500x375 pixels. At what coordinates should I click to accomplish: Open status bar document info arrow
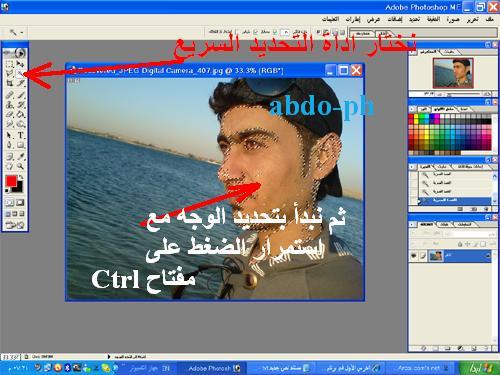point(109,357)
